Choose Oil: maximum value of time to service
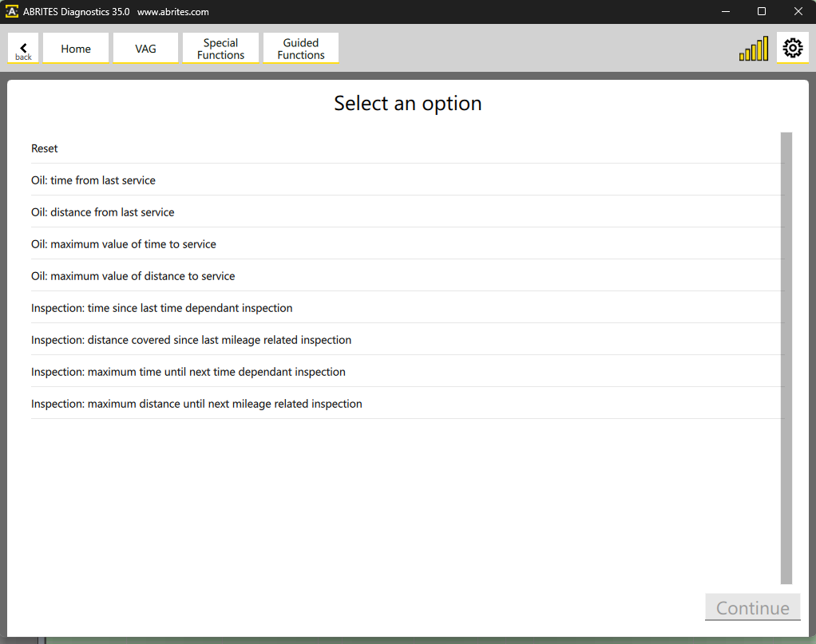 tap(407, 244)
